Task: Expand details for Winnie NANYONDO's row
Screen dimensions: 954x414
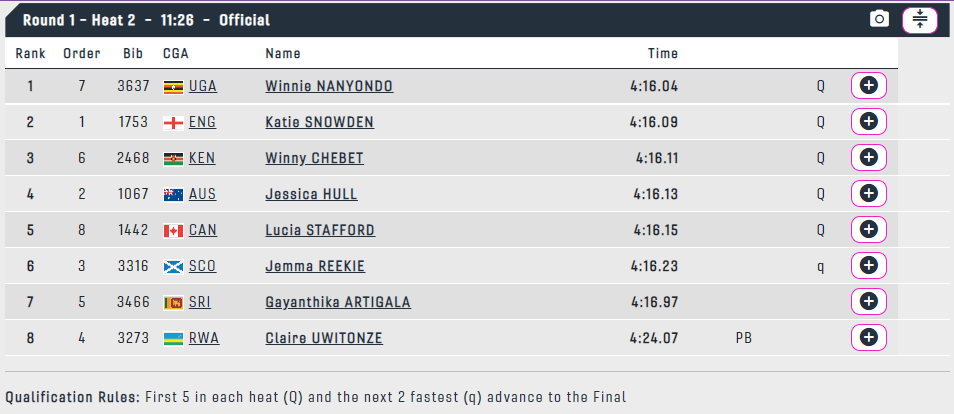Action: (x=868, y=86)
